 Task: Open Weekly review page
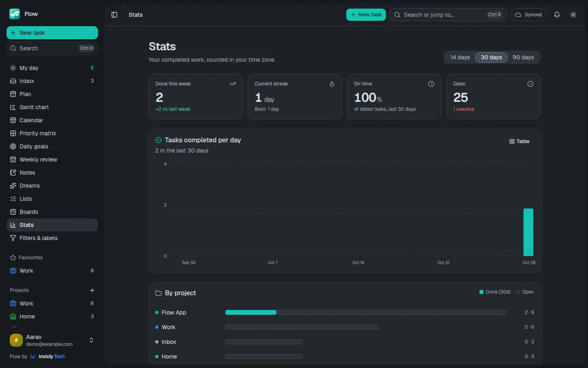point(52,159)
